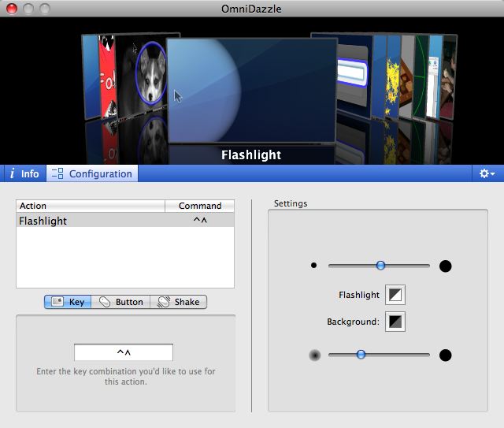
Task: Open the Background color swatch
Action: click(395, 322)
